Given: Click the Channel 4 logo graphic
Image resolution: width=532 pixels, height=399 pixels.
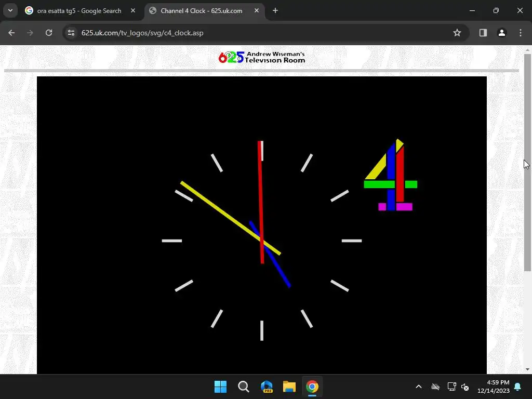Looking at the screenshot, I should (x=391, y=175).
